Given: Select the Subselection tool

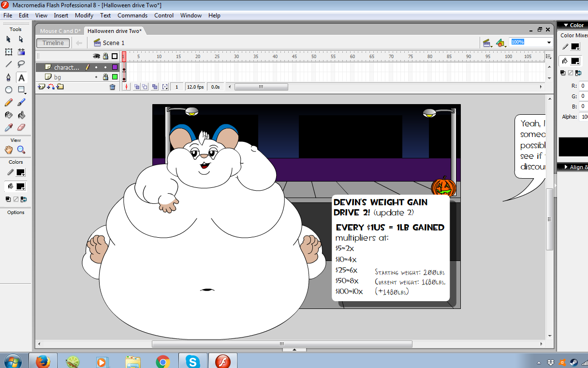Looking at the screenshot, I should [x=21, y=39].
